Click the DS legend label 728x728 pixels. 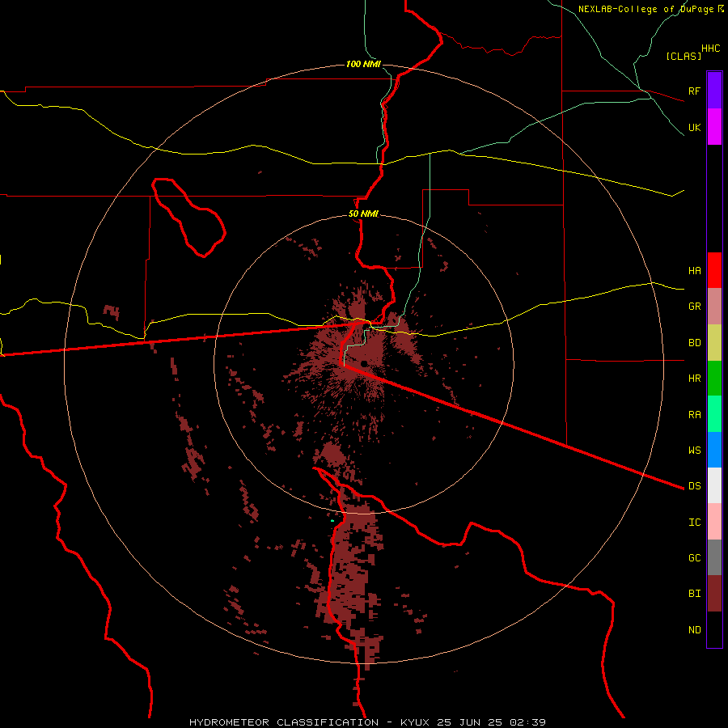click(x=694, y=486)
